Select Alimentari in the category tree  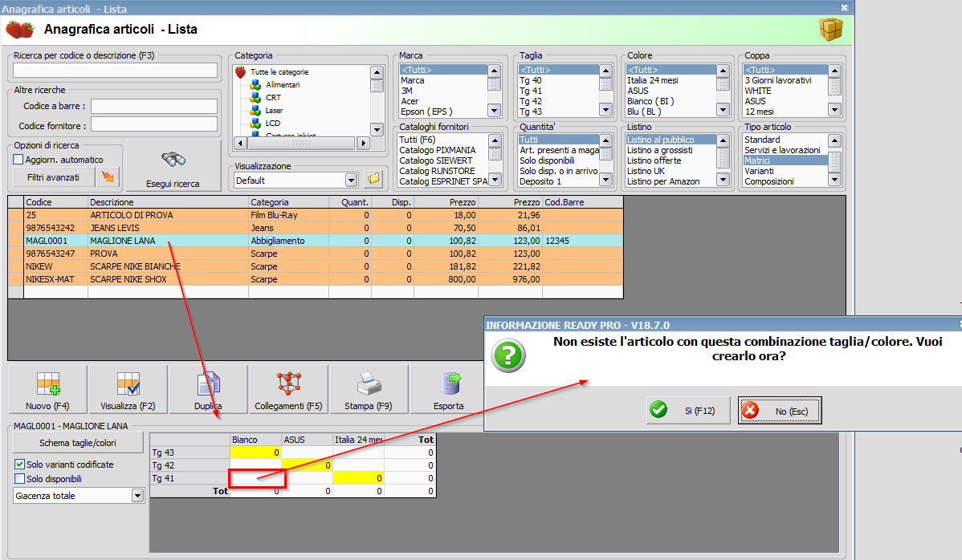282,84
